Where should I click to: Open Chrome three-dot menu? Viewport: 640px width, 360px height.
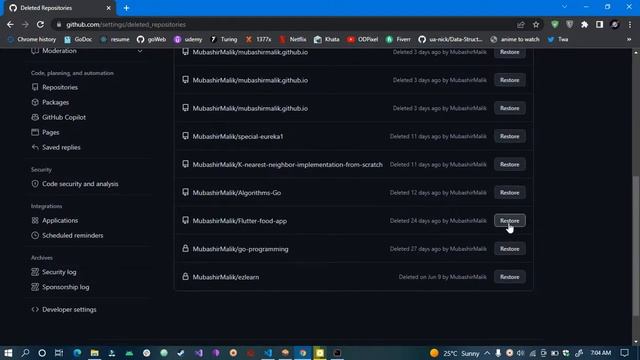click(x=630, y=24)
